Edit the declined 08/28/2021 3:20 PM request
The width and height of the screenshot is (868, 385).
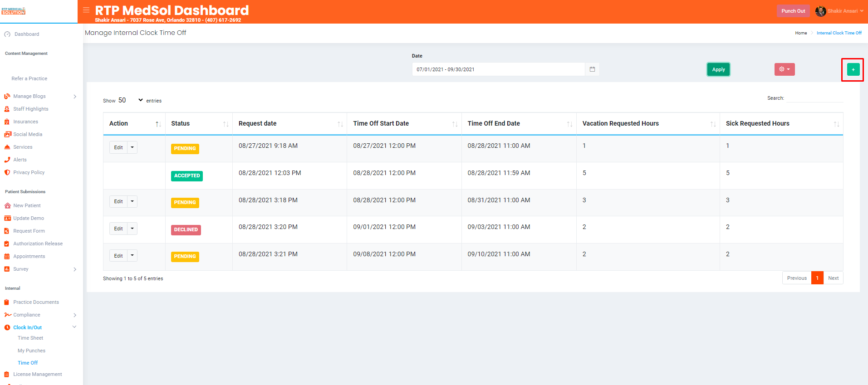[x=118, y=229]
